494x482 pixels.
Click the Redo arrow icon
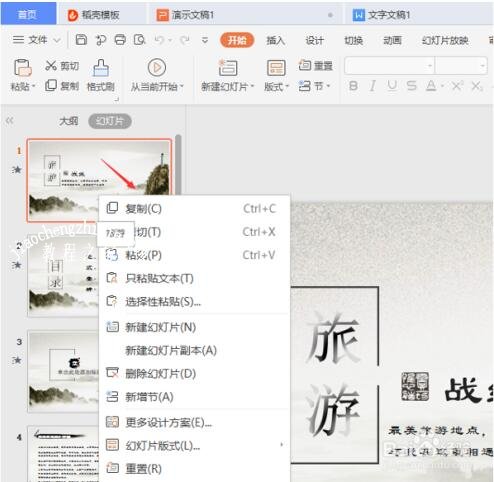point(185,40)
